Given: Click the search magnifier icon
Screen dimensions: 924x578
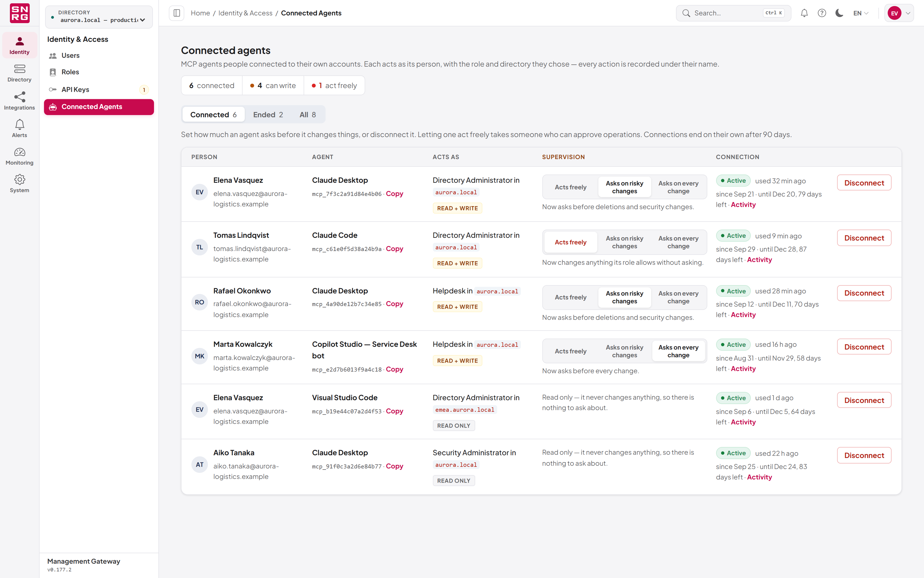Looking at the screenshot, I should pos(686,13).
